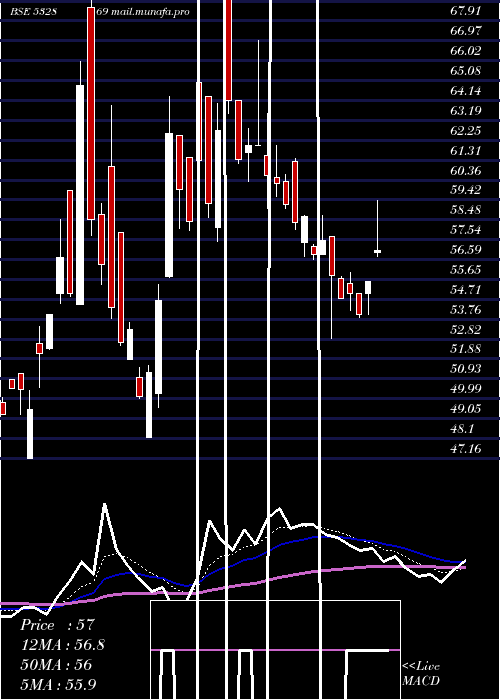Pick the 58.48 price level label
500x700 pixels.
[x=466, y=210]
